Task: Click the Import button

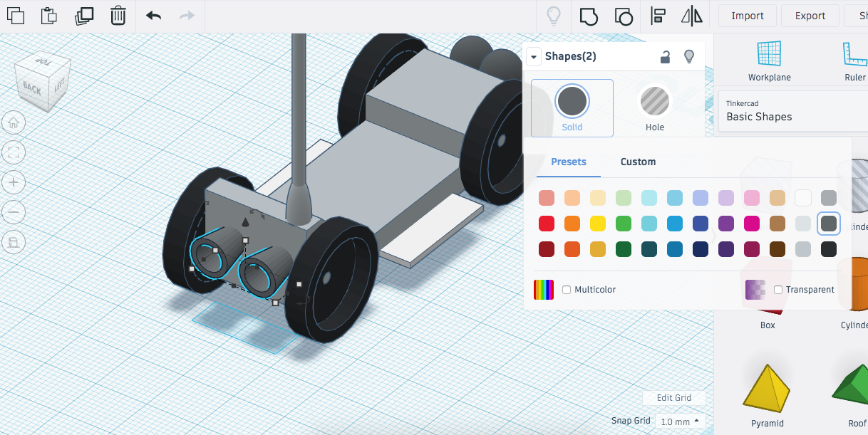Action: [748, 16]
